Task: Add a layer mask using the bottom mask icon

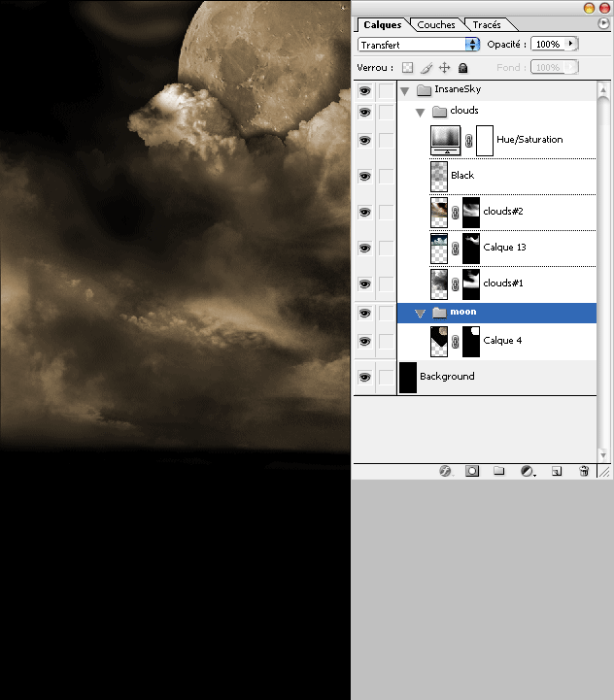Action: pos(472,471)
